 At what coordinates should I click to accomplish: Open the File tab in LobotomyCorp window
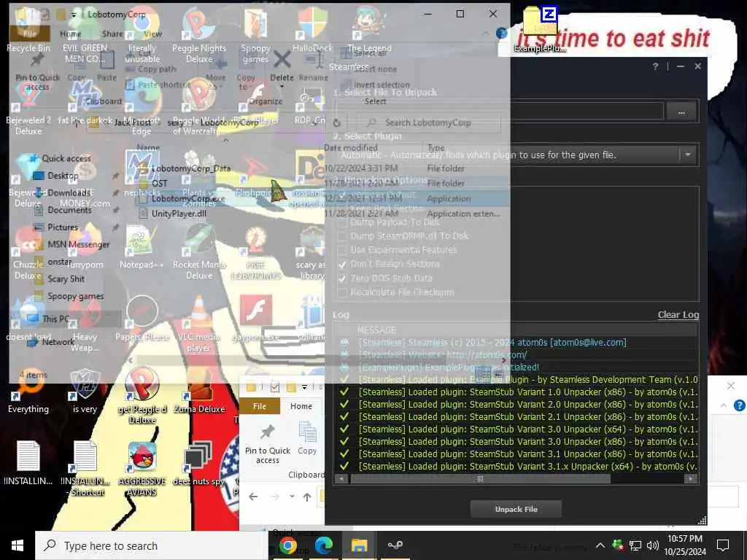coord(29,34)
